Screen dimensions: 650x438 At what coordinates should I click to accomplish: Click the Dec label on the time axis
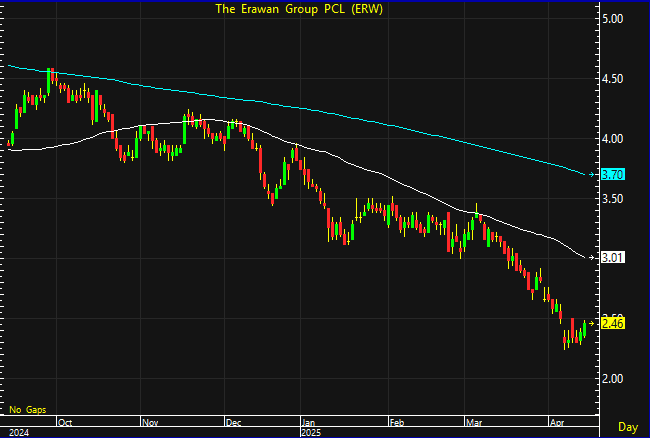pyautogui.click(x=233, y=423)
